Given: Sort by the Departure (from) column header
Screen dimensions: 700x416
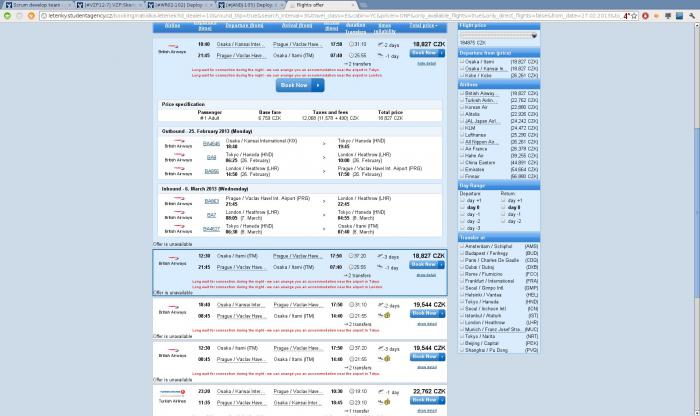Looking at the screenshot, I should 244,25.
